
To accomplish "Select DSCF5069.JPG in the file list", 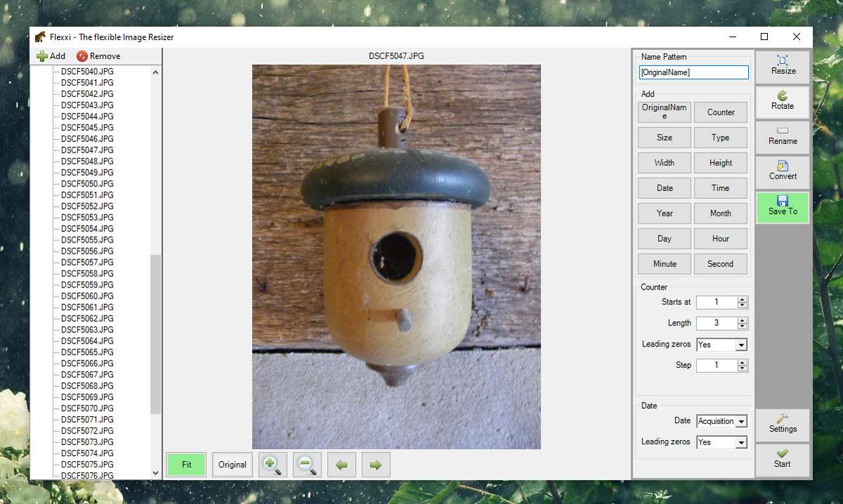I will pos(87,397).
